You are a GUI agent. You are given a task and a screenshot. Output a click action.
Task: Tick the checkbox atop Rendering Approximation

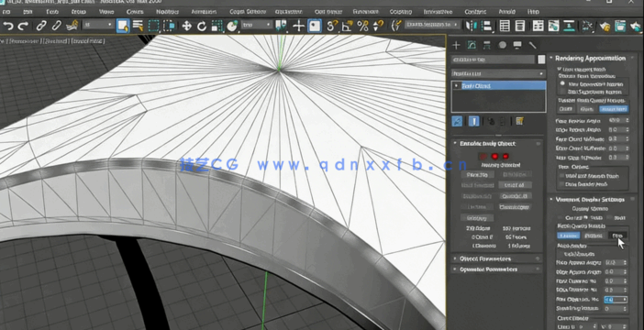coord(560,70)
